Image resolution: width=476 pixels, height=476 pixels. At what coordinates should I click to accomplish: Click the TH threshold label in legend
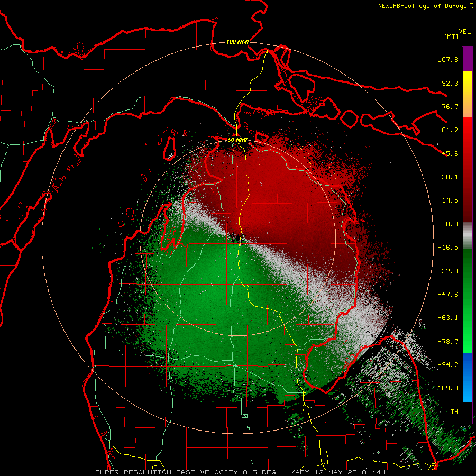point(454,412)
